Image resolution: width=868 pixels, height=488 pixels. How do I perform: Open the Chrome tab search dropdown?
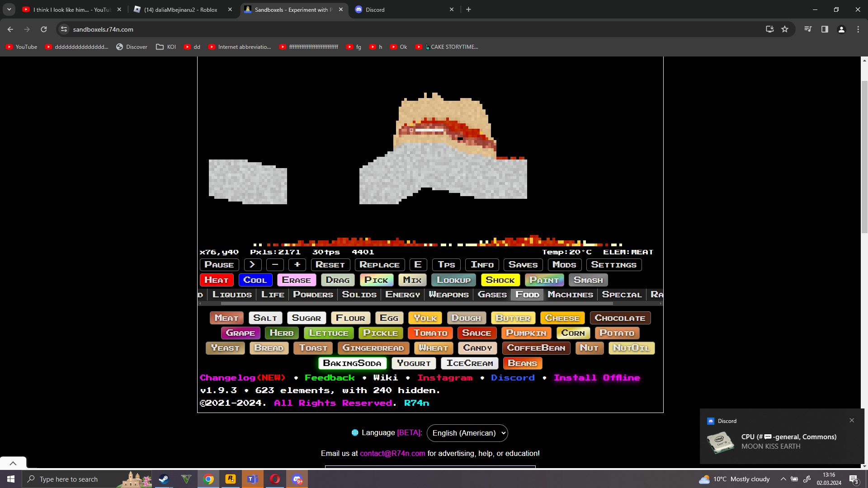pyautogui.click(x=9, y=9)
